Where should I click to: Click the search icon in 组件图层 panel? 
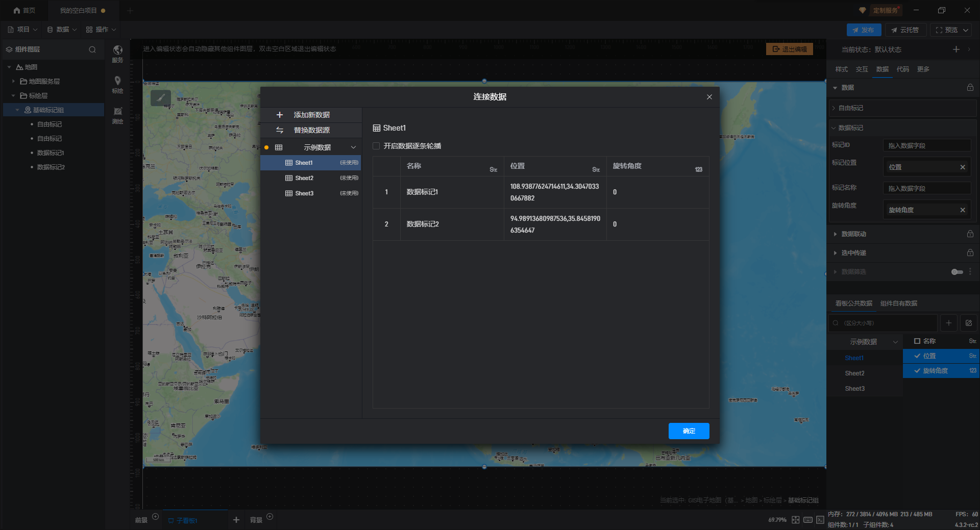(x=92, y=49)
